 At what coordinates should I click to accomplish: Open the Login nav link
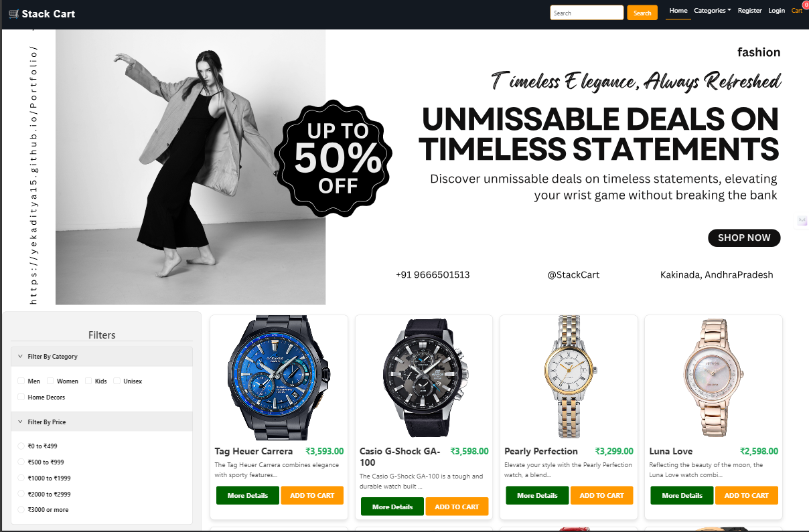(776, 11)
